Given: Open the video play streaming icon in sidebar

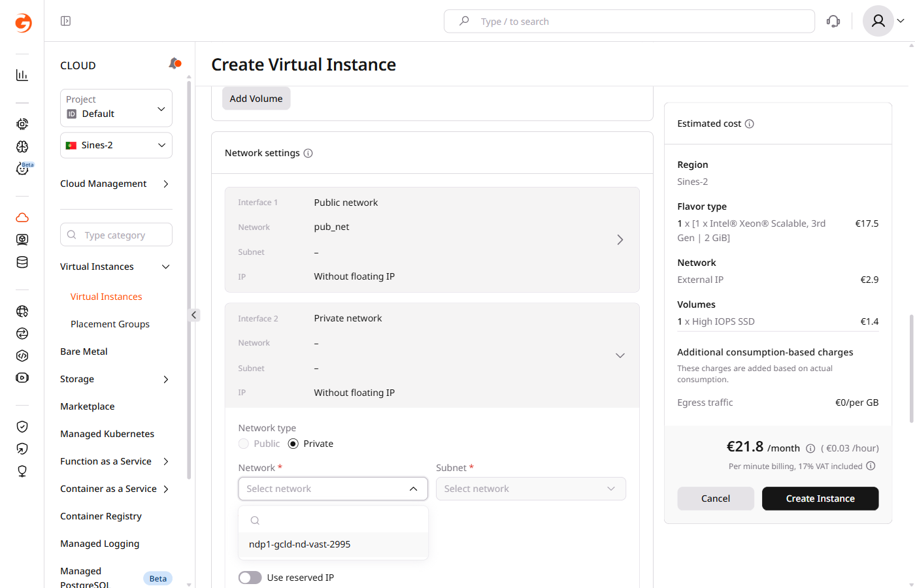Looking at the screenshot, I should coord(22,378).
